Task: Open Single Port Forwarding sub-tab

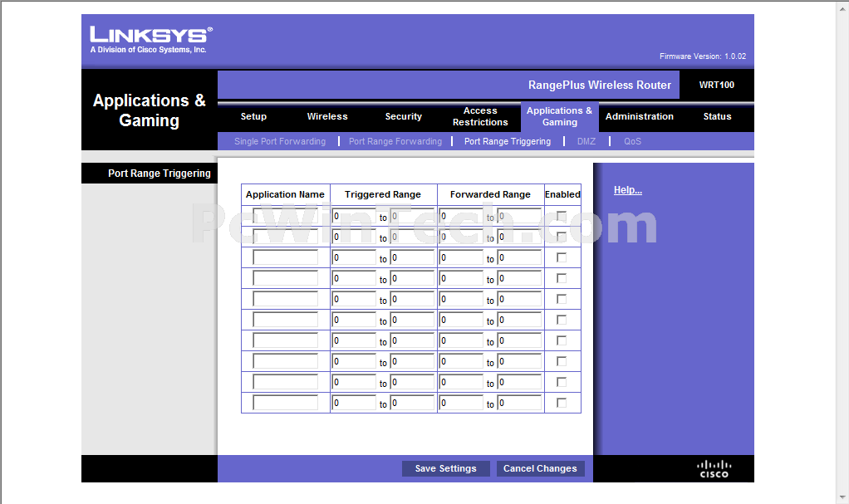Action: pos(280,141)
